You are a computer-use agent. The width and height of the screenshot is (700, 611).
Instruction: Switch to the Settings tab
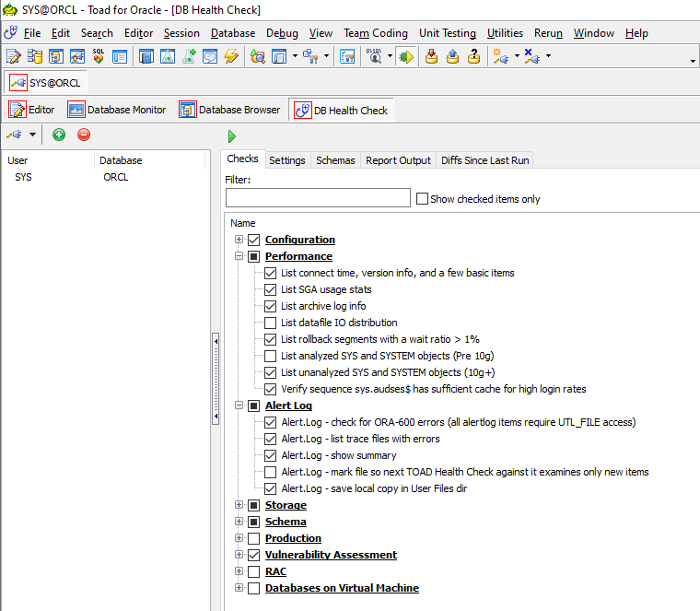point(287,160)
